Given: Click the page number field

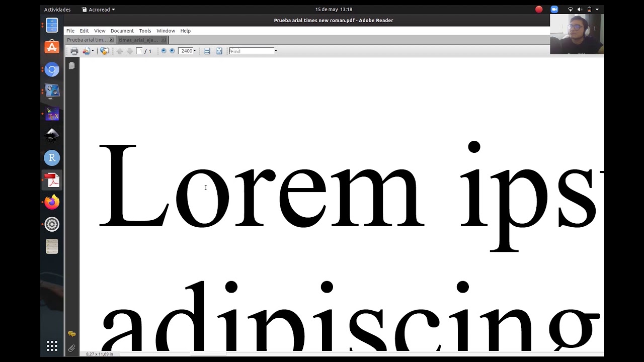Looking at the screenshot, I should 139,51.
